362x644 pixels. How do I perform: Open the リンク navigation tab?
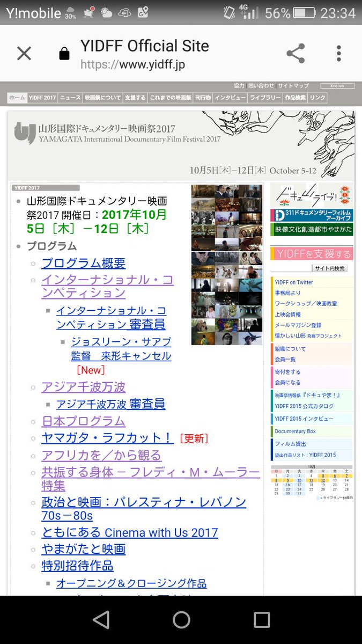click(317, 98)
